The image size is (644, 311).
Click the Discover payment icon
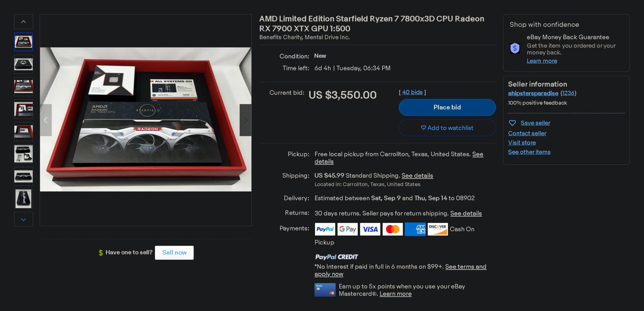click(x=437, y=229)
